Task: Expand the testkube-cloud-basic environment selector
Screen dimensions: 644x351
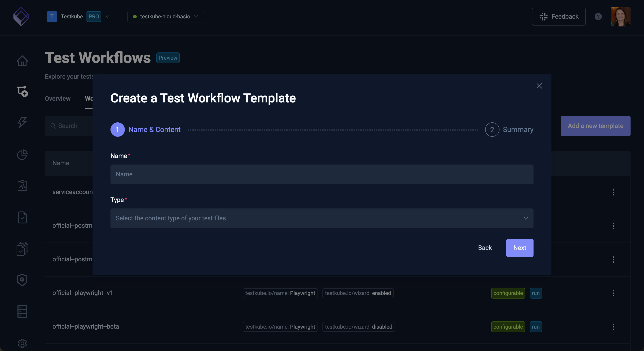Action: coord(166,17)
